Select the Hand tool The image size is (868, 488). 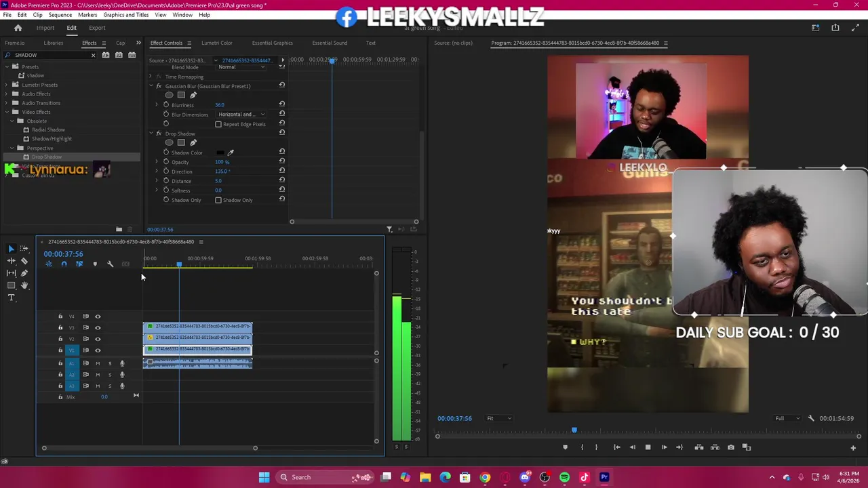click(x=24, y=285)
